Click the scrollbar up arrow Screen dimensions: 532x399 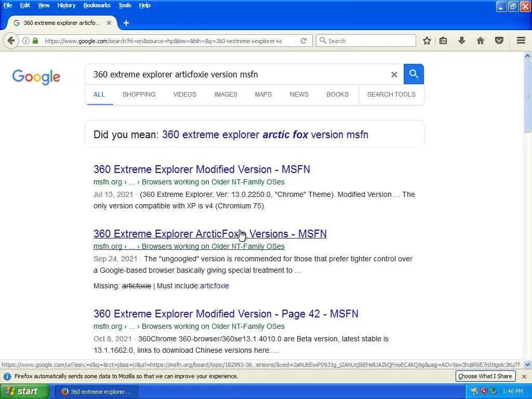point(527,56)
